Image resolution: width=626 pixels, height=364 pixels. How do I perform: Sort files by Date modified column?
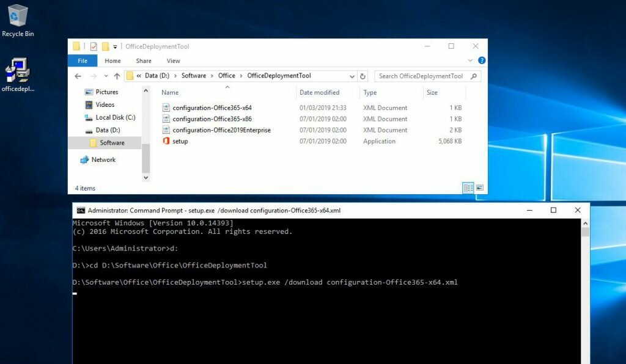(x=319, y=92)
